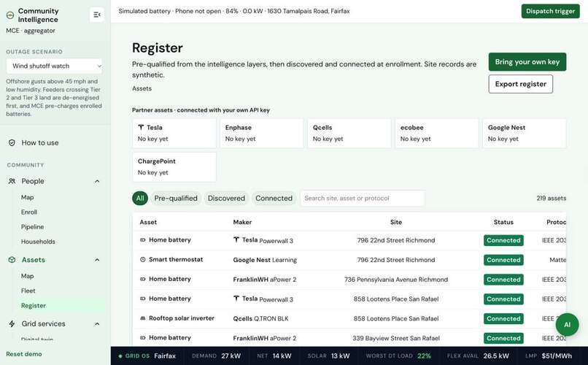Image resolution: width=588 pixels, height=365 pixels.
Task: Click WORST DT LOAD 22% value
Action: click(424, 356)
